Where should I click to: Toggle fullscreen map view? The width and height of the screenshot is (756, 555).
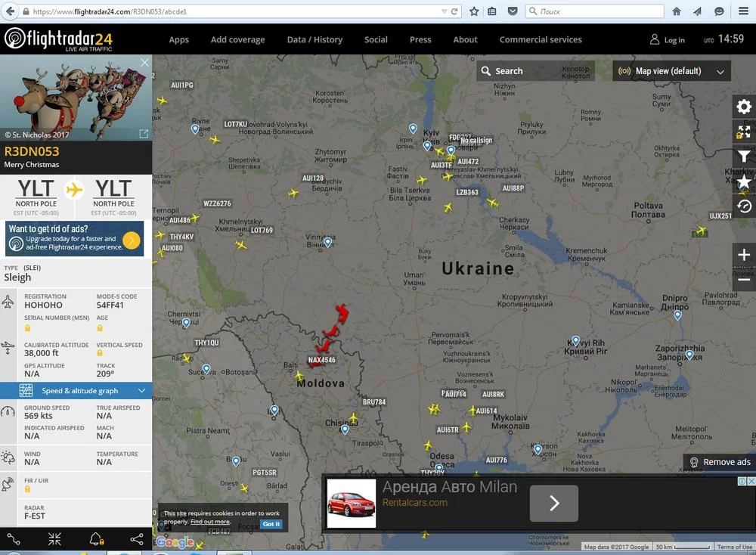(x=744, y=132)
